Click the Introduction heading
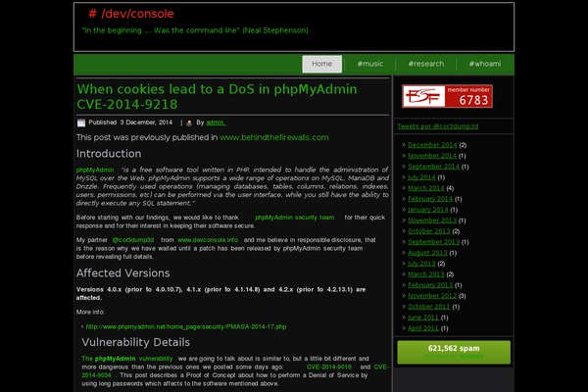 pyautogui.click(x=109, y=154)
